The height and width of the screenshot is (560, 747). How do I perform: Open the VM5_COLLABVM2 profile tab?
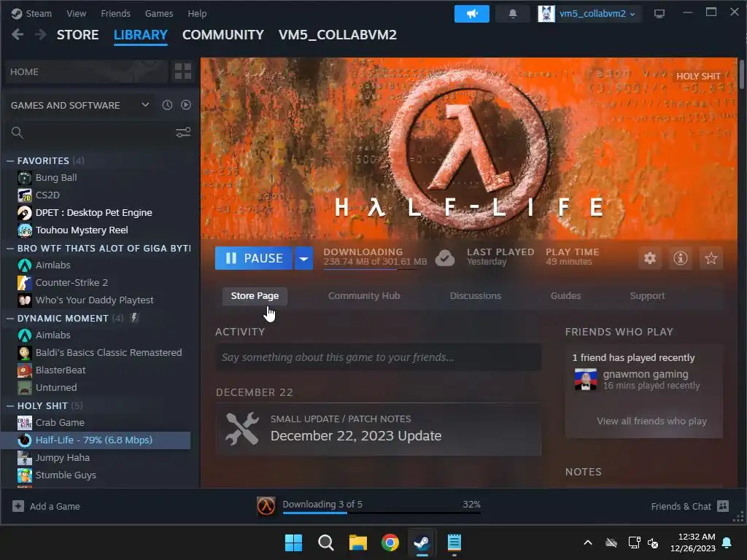click(338, 35)
